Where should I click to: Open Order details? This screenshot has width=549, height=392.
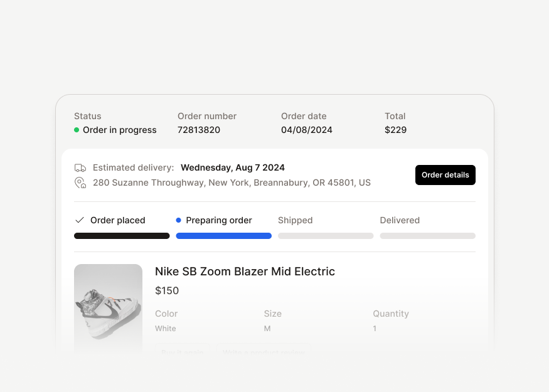(x=445, y=175)
